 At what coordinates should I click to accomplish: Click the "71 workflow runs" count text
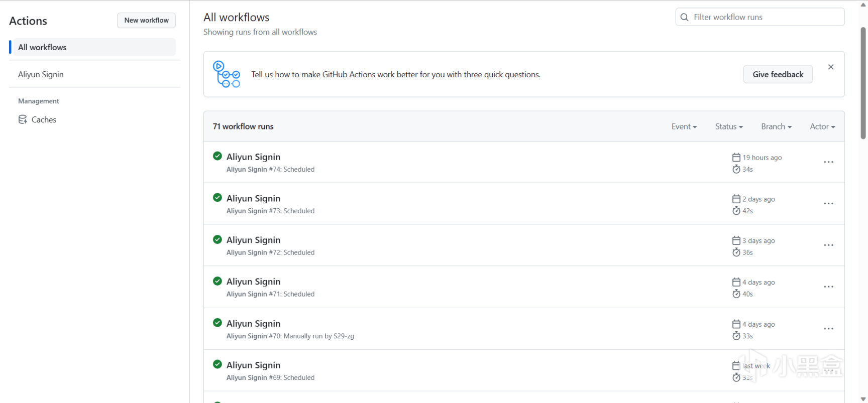point(243,126)
